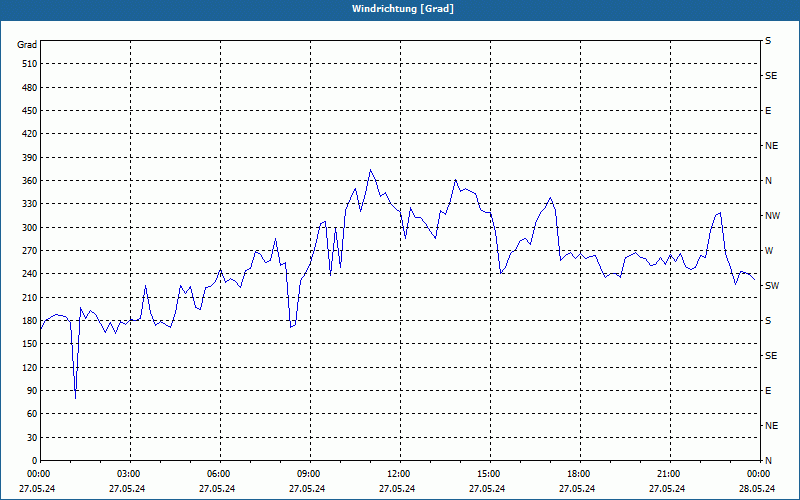The image size is (800, 500).
Task: Click the blue line's deepest dip near 90
Action: tap(76, 398)
